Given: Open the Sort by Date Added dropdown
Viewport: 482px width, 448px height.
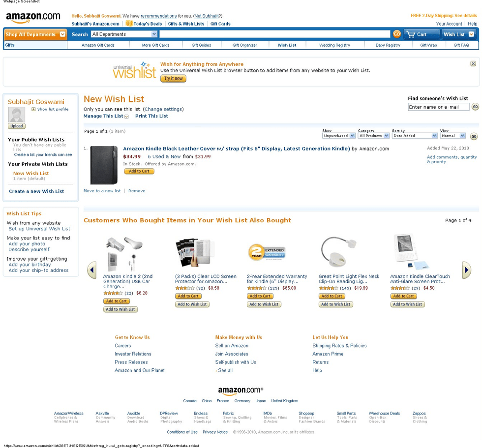Looking at the screenshot, I should coord(415,136).
